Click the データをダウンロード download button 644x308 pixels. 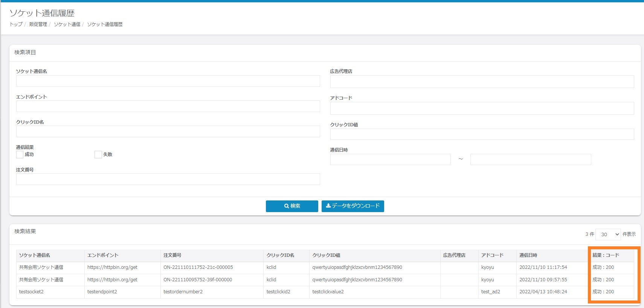click(353, 206)
